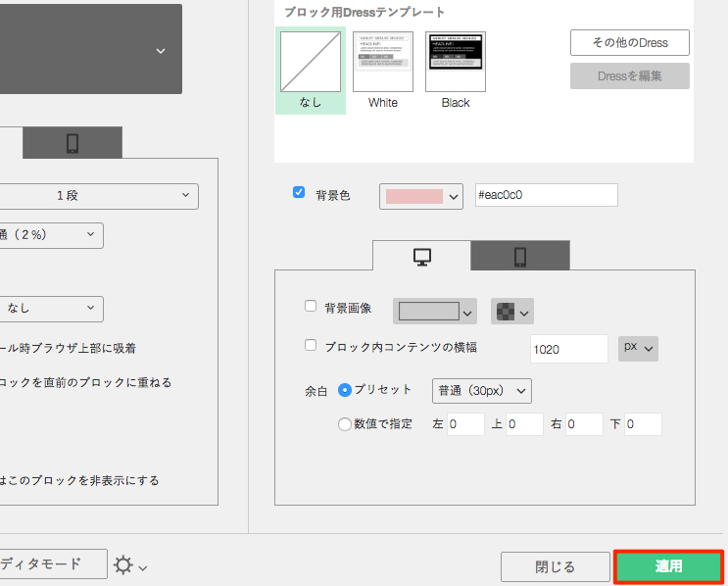Open the （2％） spacing dropdown
Image resolution: width=728 pixels, height=586 pixels.
click(x=51, y=235)
